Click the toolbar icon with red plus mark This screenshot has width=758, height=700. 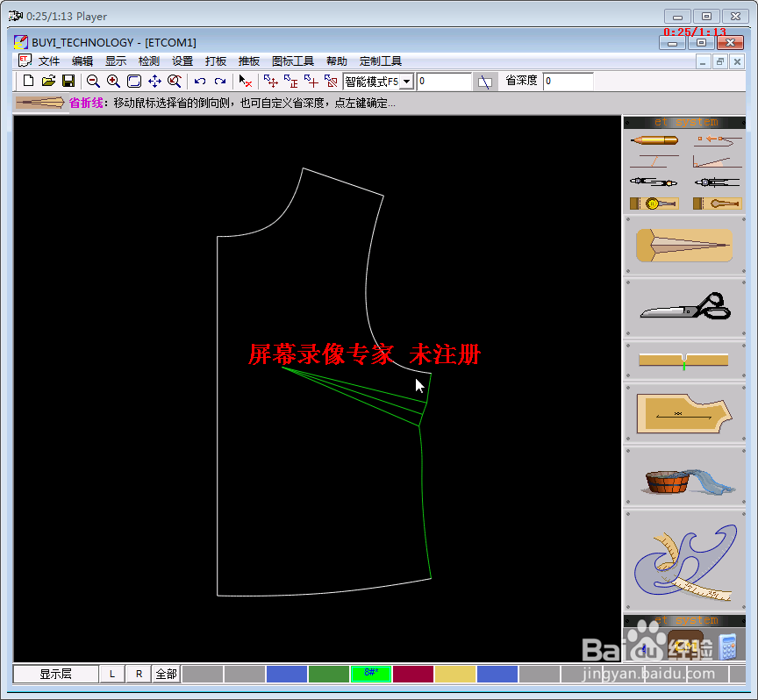311,82
